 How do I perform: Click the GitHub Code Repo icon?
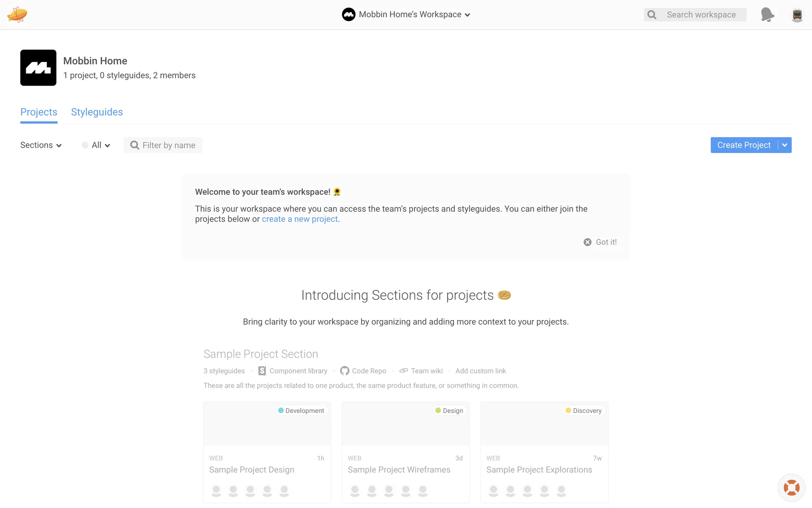[345, 371]
